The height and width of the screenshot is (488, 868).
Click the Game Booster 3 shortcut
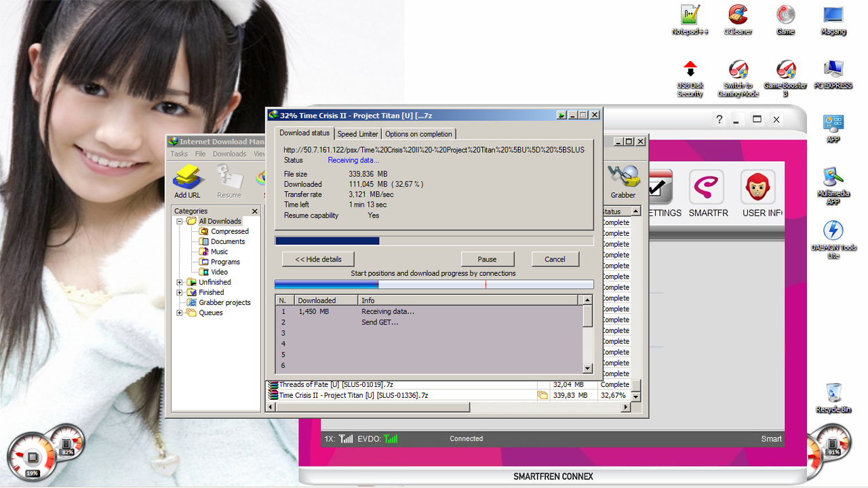pos(785,76)
